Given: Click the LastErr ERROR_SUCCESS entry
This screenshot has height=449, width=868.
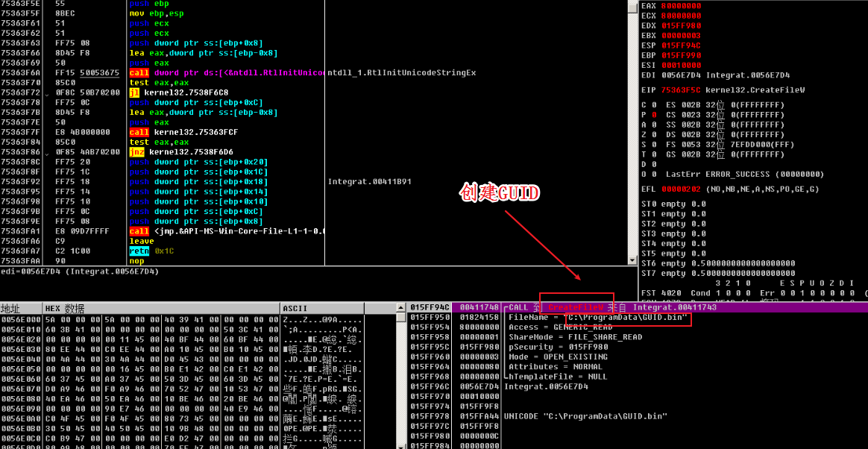Looking at the screenshot, I should [x=744, y=175].
